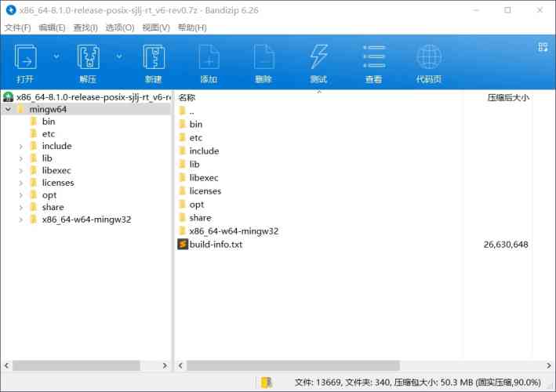The image size is (556, 392).
Task: Open the File (文件) menu
Action: tap(17, 27)
